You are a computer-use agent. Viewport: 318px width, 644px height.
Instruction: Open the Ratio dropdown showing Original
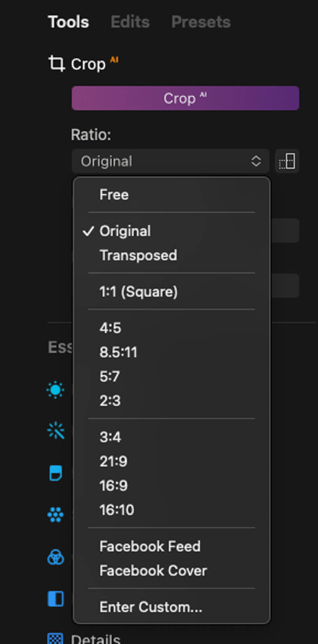(x=170, y=161)
